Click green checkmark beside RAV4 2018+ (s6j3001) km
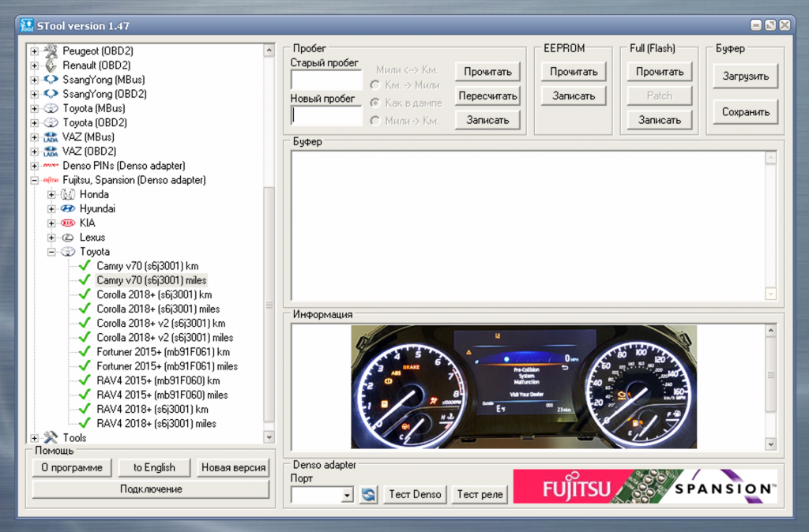The width and height of the screenshot is (809, 532). coord(85,409)
